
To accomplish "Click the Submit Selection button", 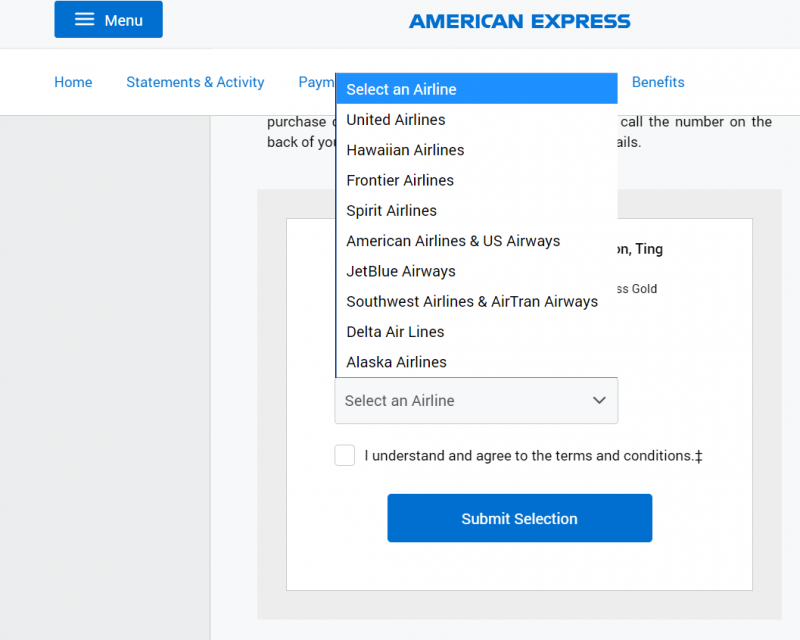I will [519, 518].
